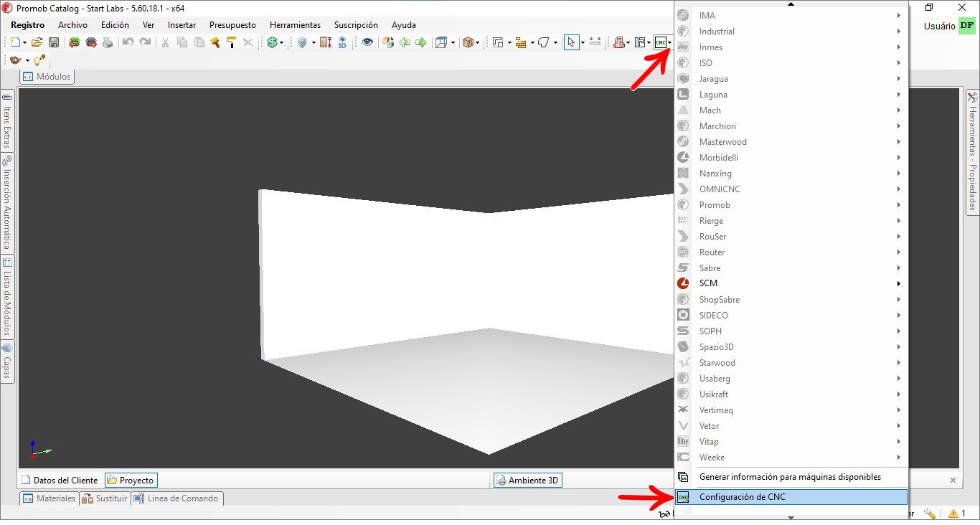Undo the last action
The image size is (980, 525).
(128, 42)
